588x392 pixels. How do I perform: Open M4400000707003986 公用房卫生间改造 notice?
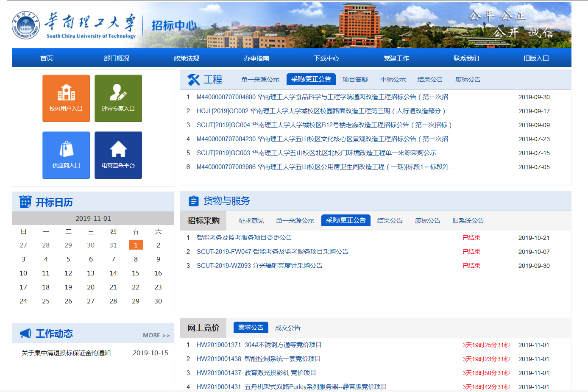tap(325, 167)
